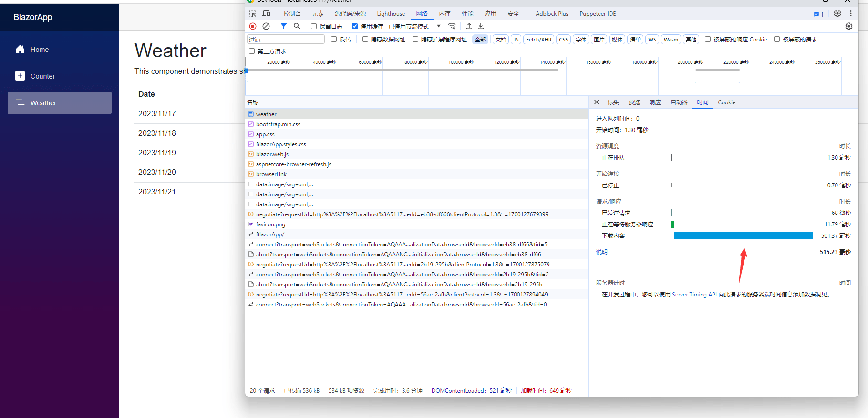Screen dimensions: 868x418
Task: Open Cookie tab in details
Action: click(x=726, y=102)
